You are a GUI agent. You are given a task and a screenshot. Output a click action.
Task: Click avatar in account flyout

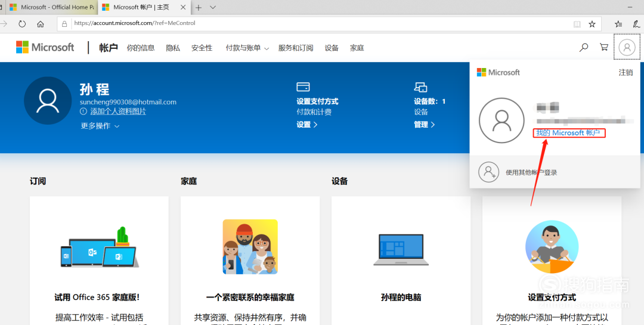point(501,120)
